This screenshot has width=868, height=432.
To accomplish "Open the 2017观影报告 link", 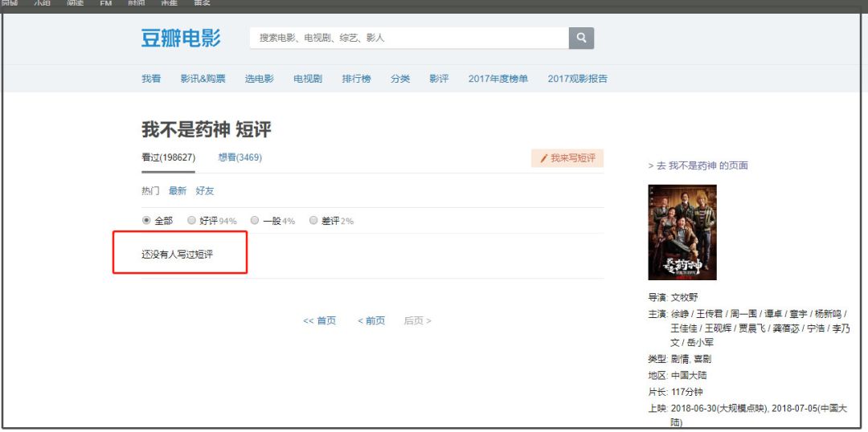I will point(577,79).
